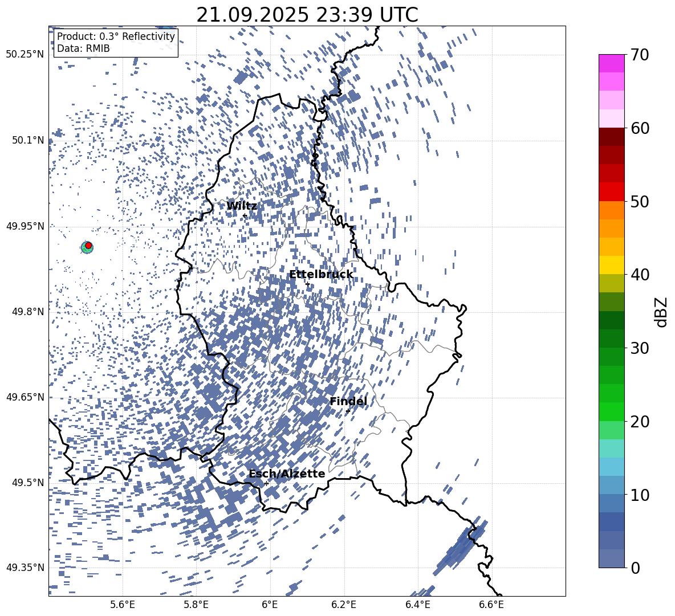
Task: Click the Esch/Alzette location cross marker
Action: (266, 483)
